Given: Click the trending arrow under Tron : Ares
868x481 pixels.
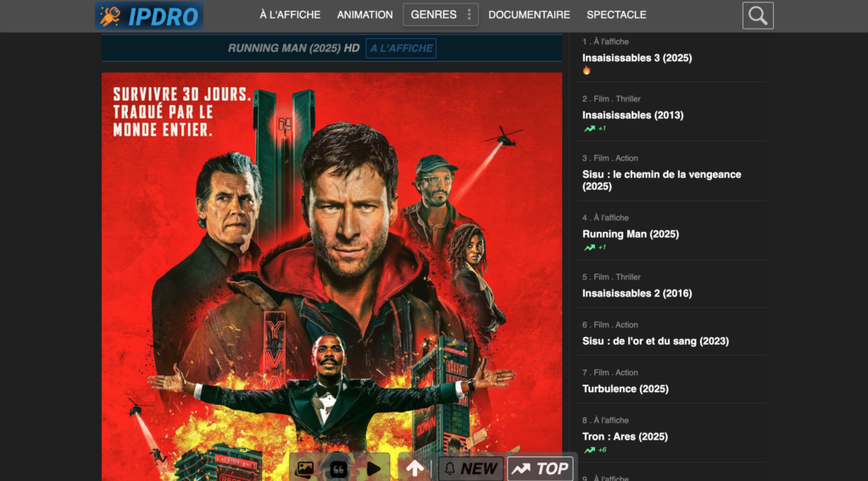Looking at the screenshot, I should click(589, 450).
